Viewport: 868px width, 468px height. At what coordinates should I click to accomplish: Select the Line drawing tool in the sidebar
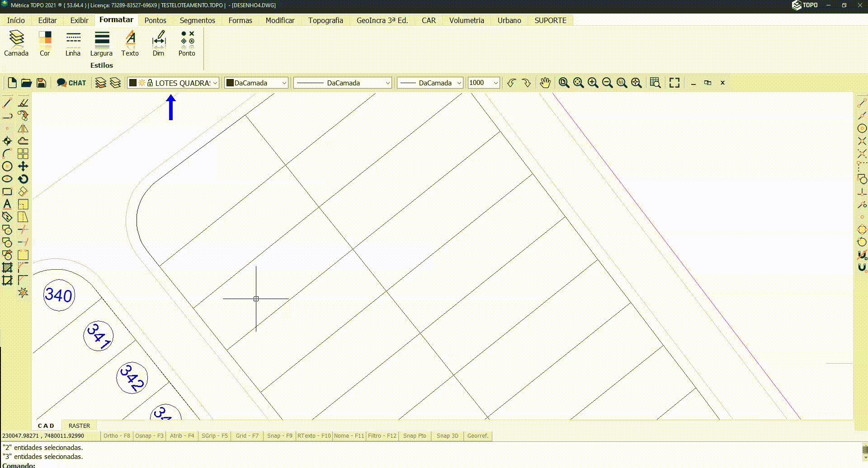[7, 103]
